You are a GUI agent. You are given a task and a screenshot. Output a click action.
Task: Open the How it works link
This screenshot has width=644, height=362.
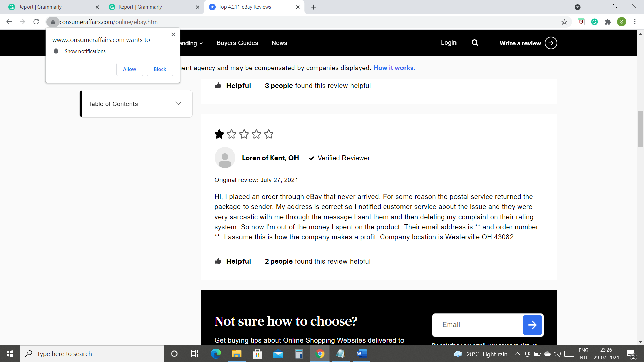pos(394,68)
